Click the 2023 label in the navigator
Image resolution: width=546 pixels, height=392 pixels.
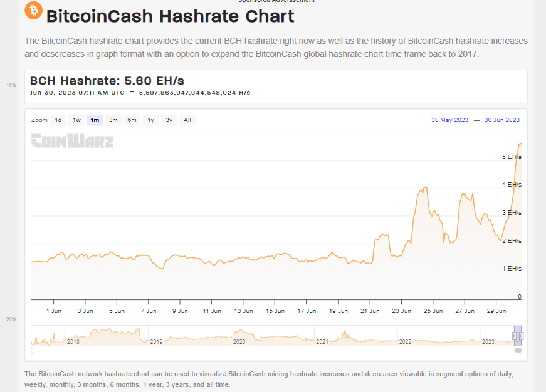(488, 342)
